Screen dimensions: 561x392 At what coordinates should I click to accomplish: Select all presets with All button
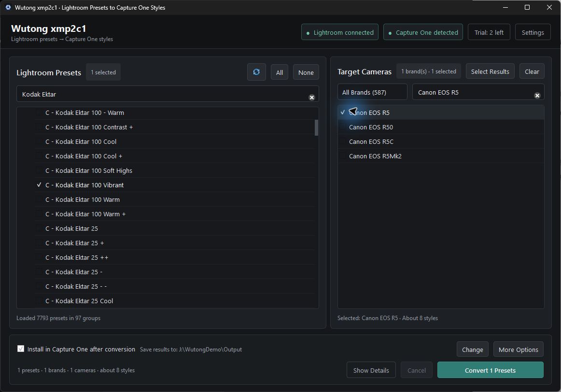(280, 72)
